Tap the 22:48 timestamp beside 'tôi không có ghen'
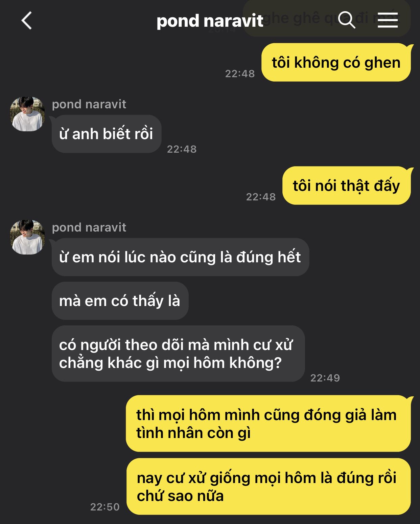Viewport: 420px width, 524px height. [240, 73]
